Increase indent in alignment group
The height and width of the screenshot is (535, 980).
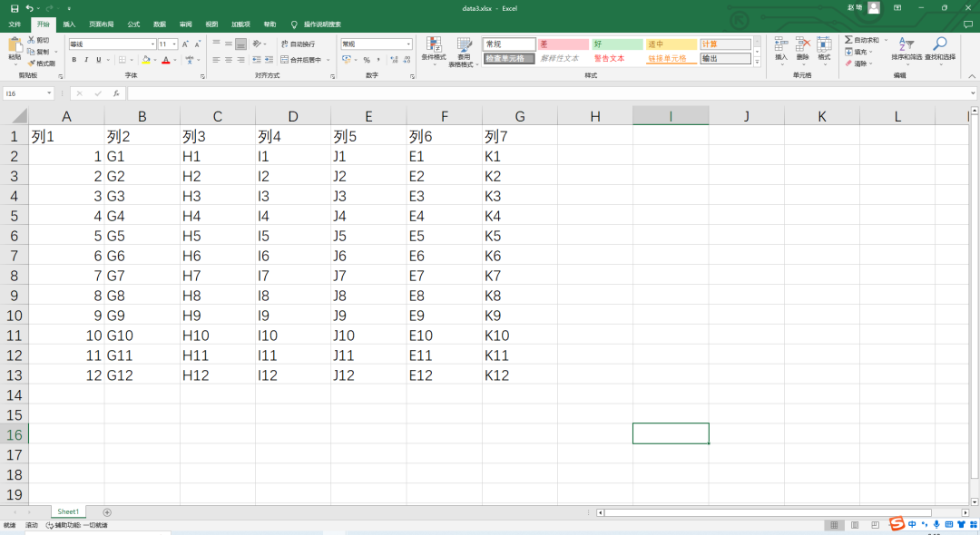pos(269,60)
